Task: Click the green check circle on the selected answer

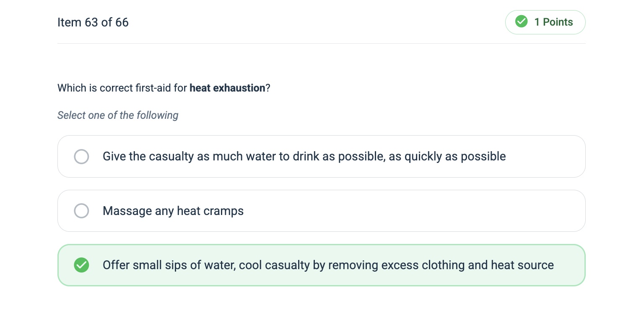Action: point(81,265)
